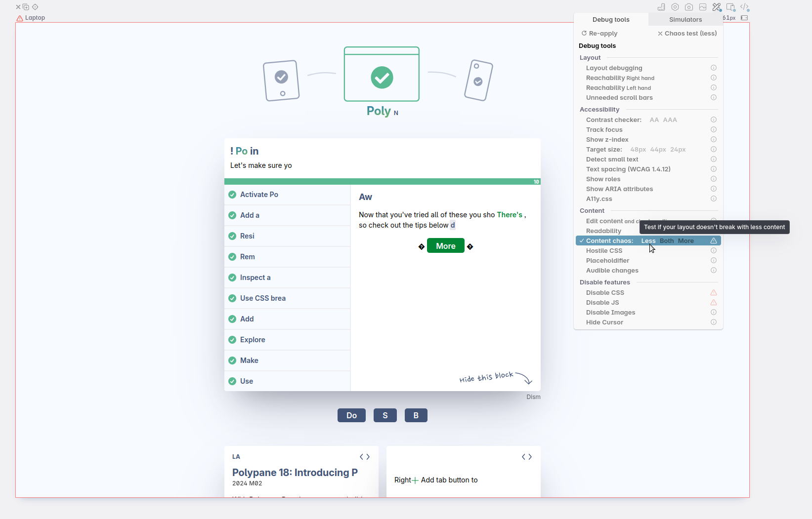This screenshot has width=812, height=519.
Task: Click the S button below the checklist
Action: [x=385, y=415]
